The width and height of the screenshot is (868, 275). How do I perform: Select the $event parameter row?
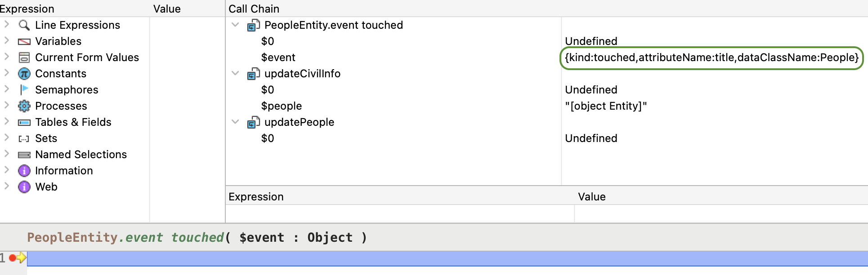pyautogui.click(x=278, y=58)
